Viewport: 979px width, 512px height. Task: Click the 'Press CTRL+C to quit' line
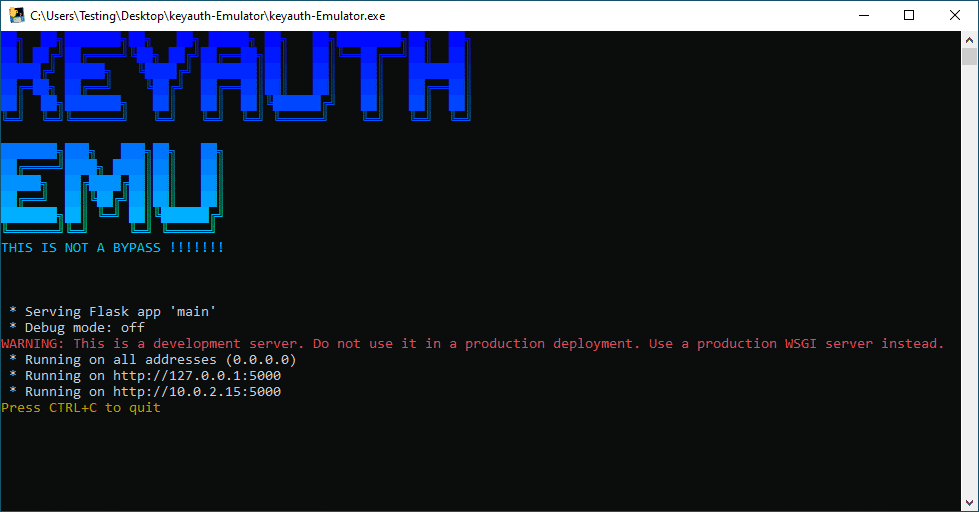(x=81, y=408)
